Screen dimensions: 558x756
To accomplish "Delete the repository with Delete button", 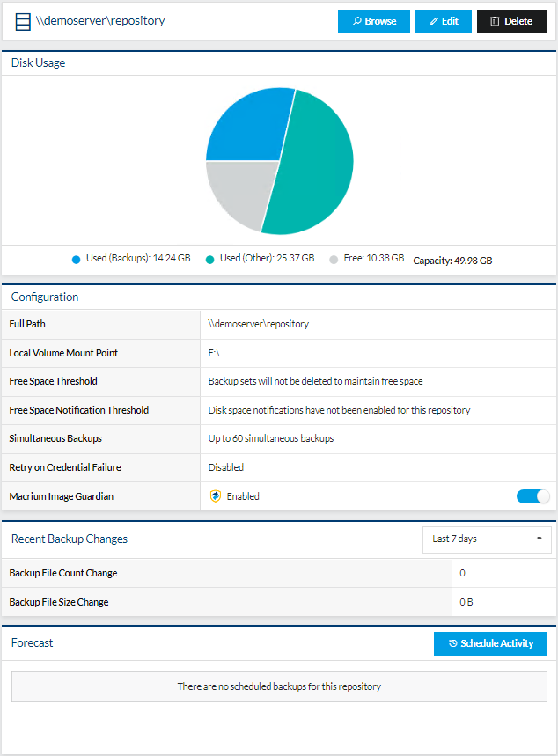I will pos(511,22).
